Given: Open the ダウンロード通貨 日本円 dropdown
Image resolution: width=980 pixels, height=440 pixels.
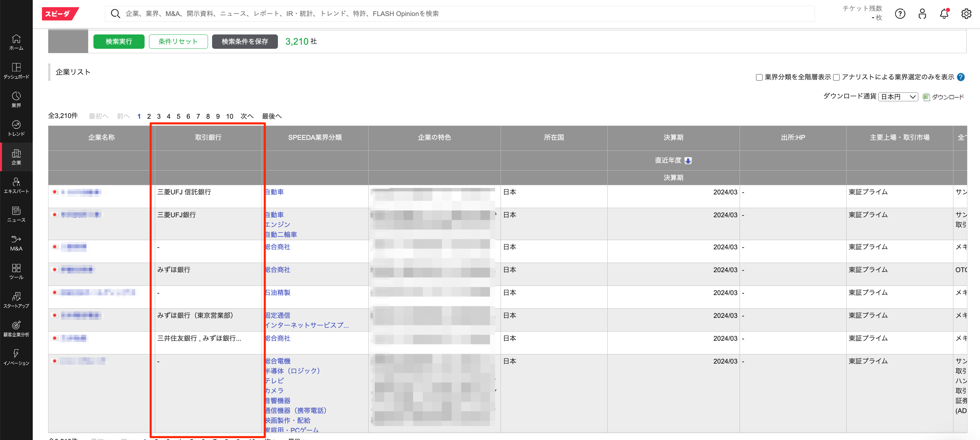Looking at the screenshot, I should [898, 97].
